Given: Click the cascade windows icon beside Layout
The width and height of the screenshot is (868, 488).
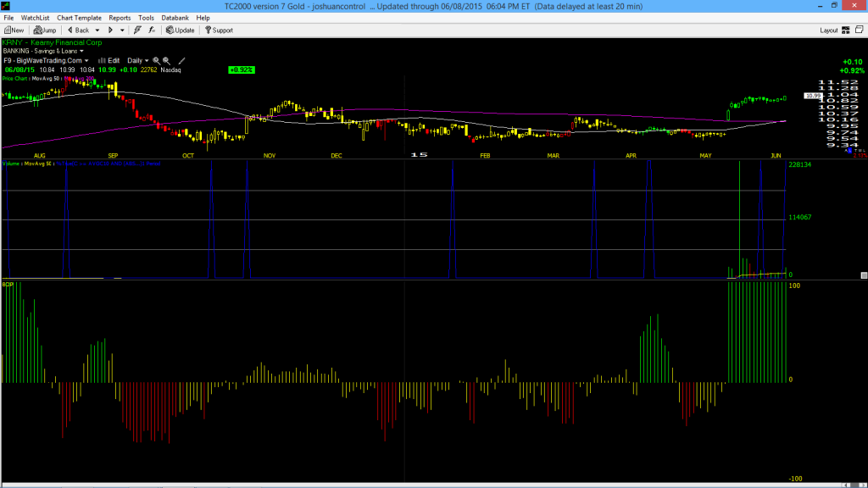Looking at the screenshot, I should click(x=860, y=30).
